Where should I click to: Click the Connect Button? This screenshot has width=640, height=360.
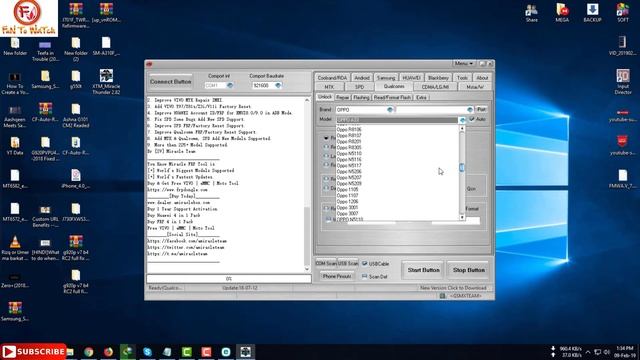[171, 82]
